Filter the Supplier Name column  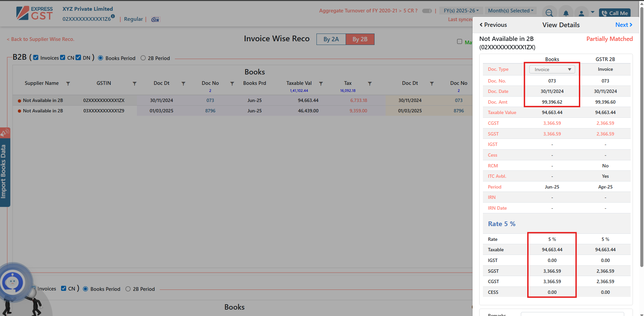pyautogui.click(x=68, y=84)
